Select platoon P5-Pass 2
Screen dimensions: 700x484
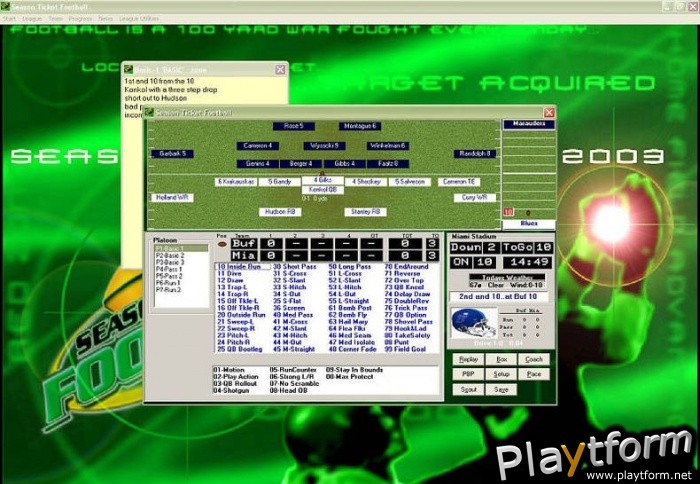point(181,276)
